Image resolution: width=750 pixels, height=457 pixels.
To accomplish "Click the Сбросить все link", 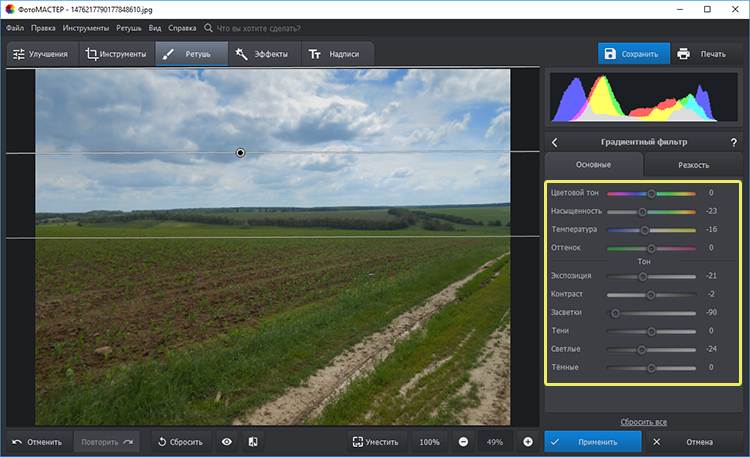I will pyautogui.click(x=643, y=422).
